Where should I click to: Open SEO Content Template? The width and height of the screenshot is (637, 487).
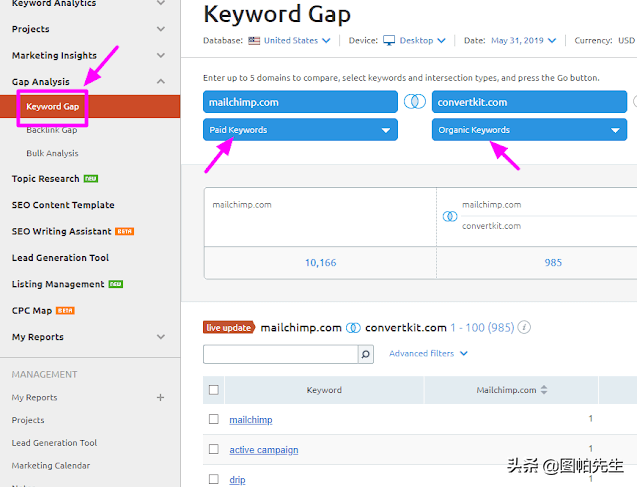click(63, 205)
